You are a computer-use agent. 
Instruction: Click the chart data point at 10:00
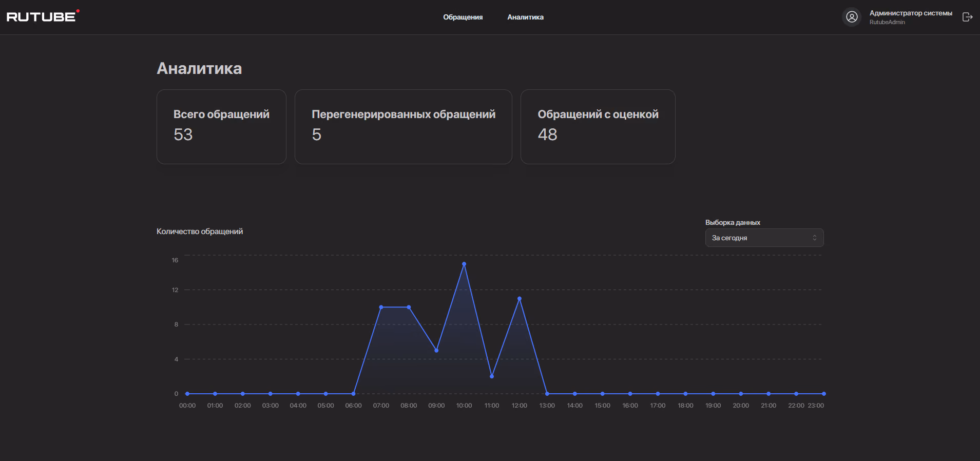(464, 264)
